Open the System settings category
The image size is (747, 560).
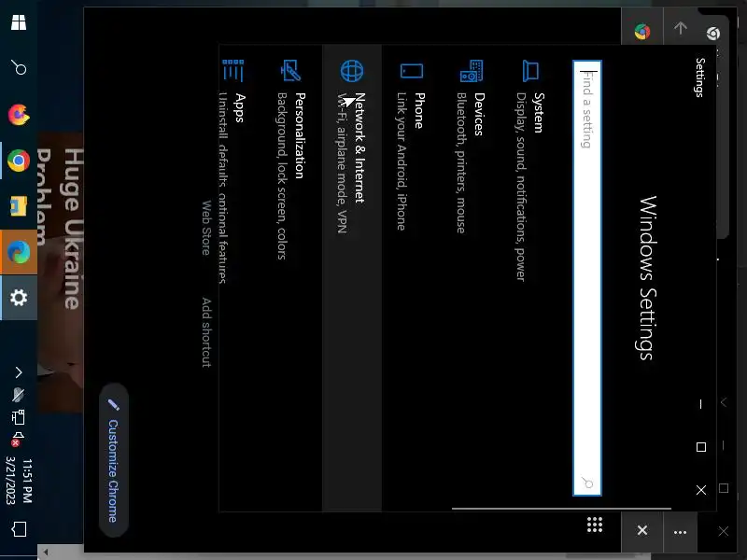tap(530, 278)
